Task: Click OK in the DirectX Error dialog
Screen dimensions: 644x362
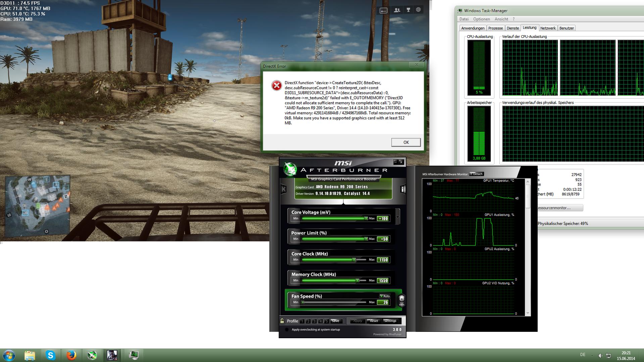Action: tap(406, 142)
